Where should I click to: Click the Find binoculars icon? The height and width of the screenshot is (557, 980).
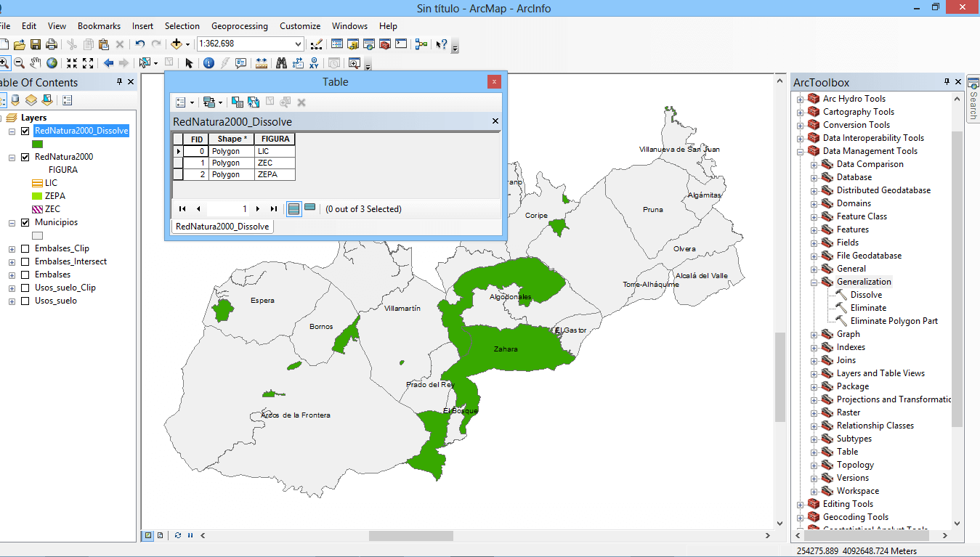pos(282,63)
